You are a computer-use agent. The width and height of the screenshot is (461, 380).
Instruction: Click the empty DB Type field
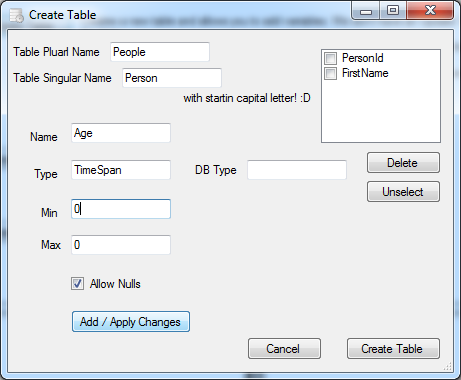(297, 170)
